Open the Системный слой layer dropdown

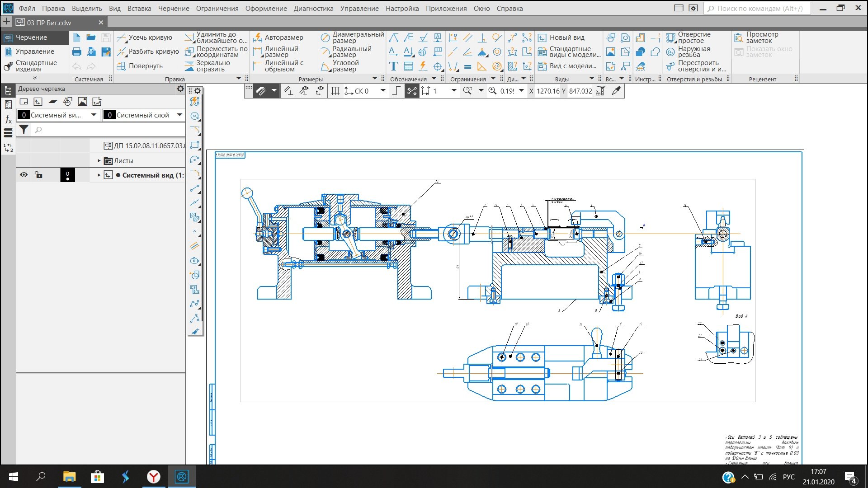179,115
